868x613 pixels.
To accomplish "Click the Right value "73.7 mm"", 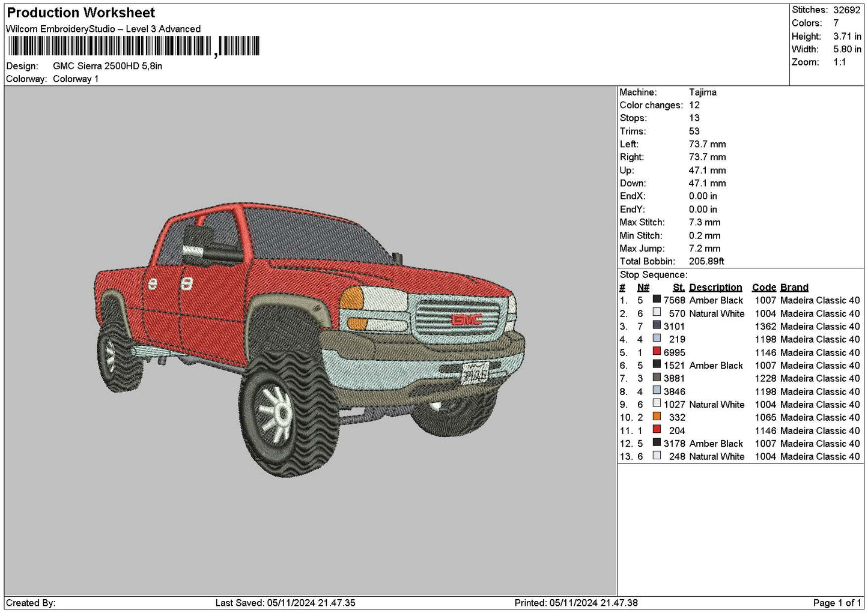I will pos(708,157).
